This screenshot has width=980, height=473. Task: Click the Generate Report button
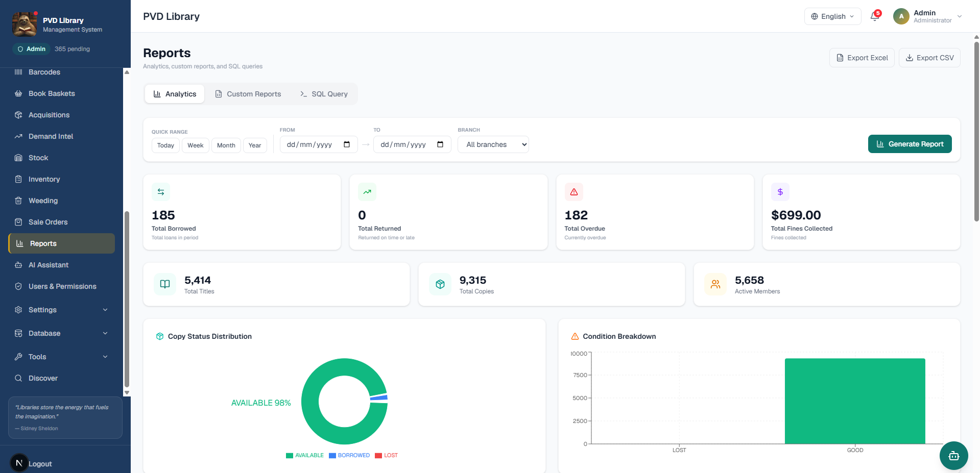910,144
